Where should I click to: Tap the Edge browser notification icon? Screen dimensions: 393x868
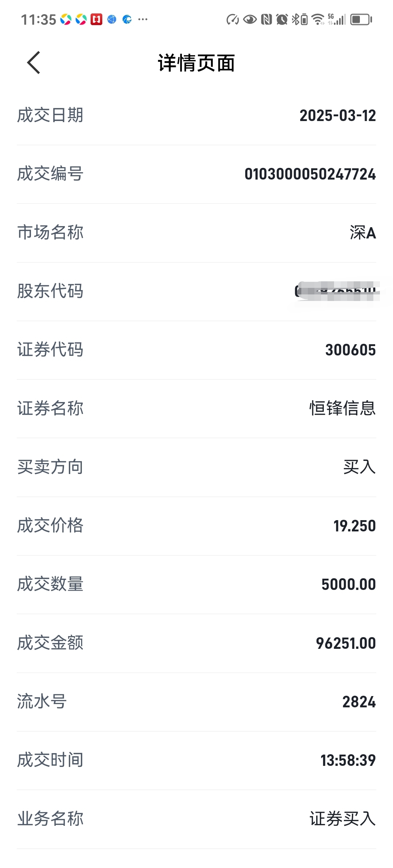pos(127,19)
